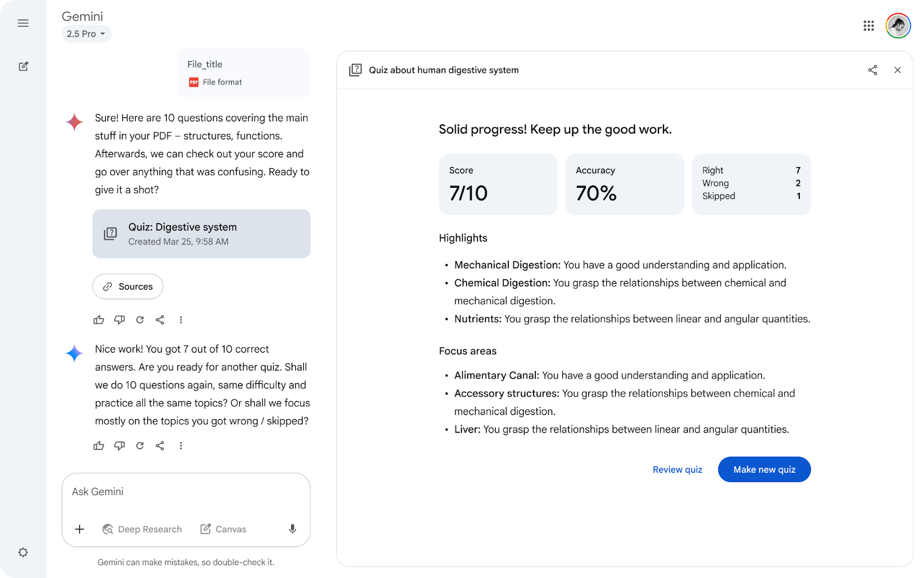Focus the Ask Gemini input field
This screenshot has width=924, height=578.
click(186, 492)
